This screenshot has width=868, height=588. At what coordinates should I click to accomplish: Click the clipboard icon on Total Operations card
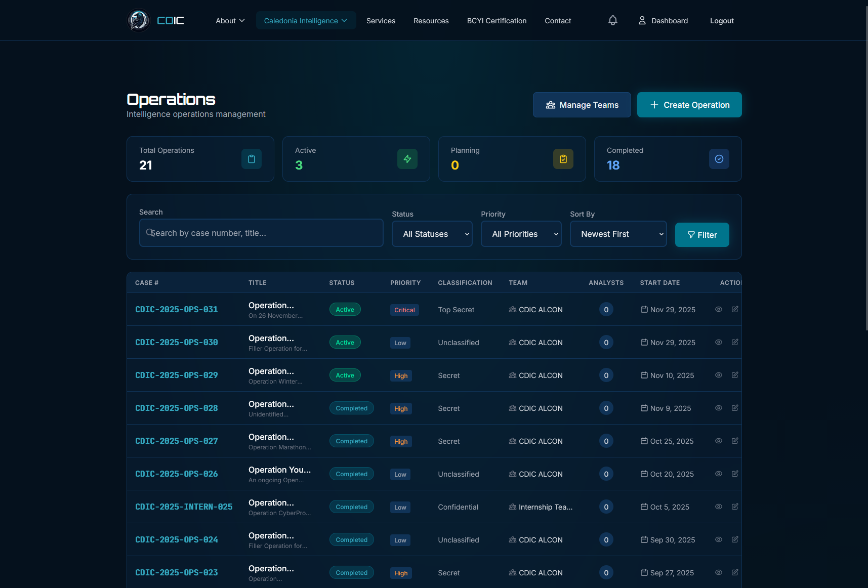coord(252,158)
